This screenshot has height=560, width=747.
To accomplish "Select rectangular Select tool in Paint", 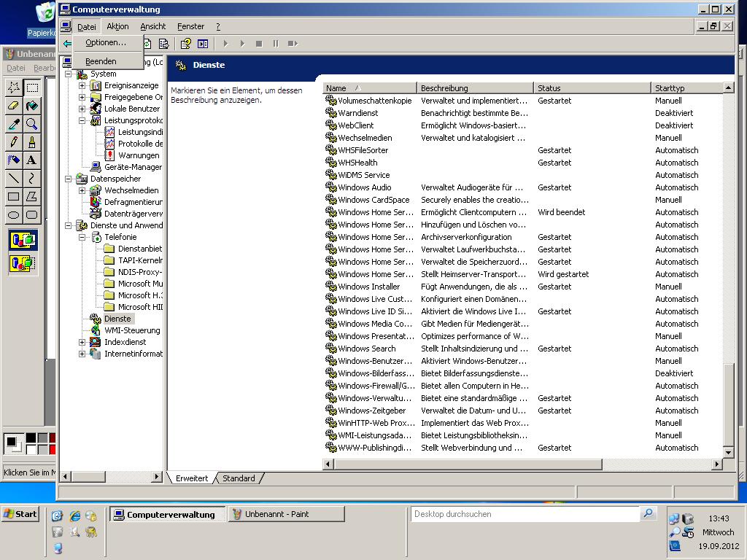I will [x=32, y=87].
